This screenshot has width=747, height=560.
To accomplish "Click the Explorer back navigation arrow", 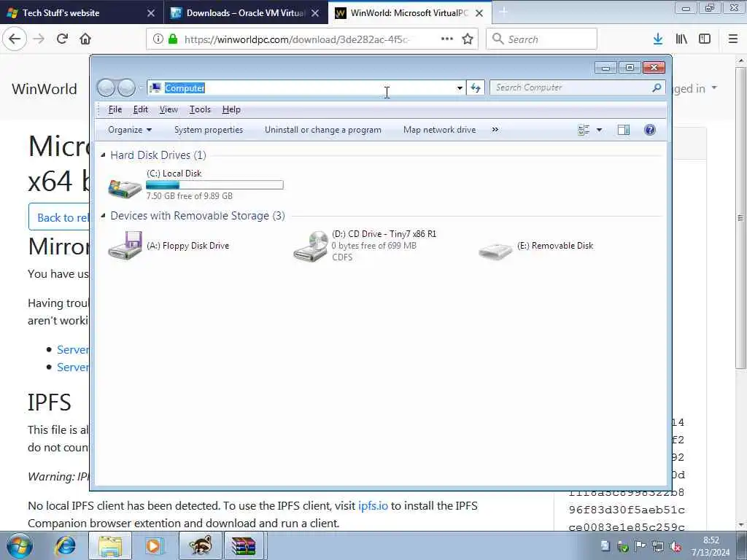I will 106,87.
